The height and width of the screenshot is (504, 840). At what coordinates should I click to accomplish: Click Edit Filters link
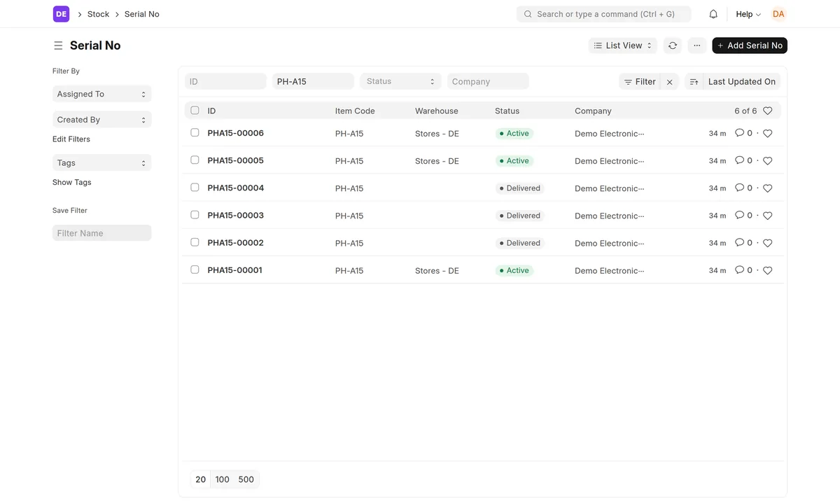coord(71,139)
